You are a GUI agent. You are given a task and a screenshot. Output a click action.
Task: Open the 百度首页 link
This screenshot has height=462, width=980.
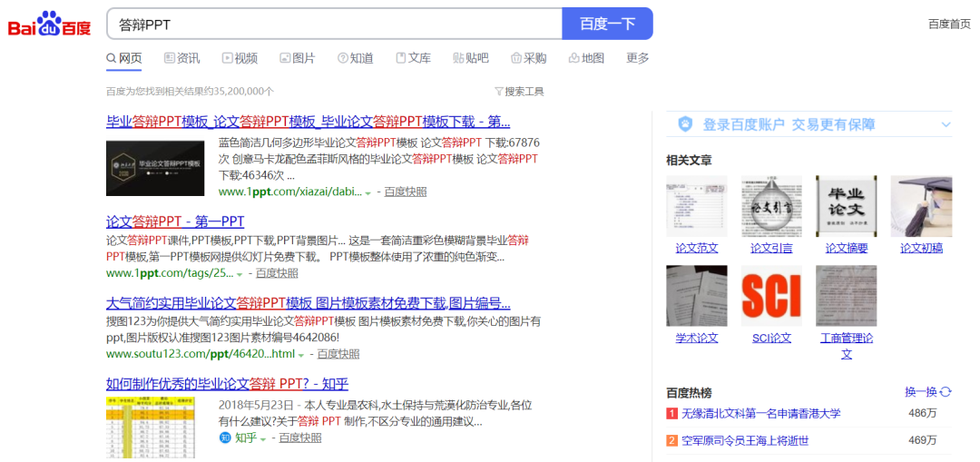949,25
